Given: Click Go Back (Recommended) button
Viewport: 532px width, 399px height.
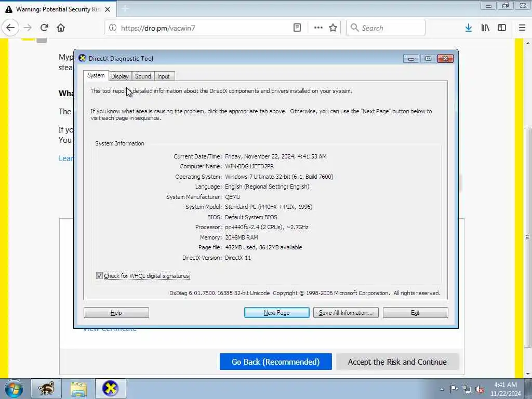Looking at the screenshot, I should 275,362.
